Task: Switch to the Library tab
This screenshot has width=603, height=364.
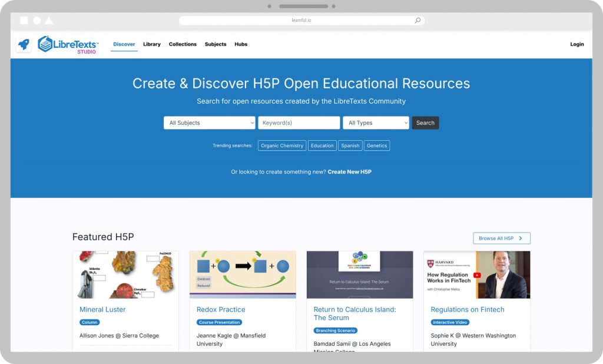Action: point(152,44)
